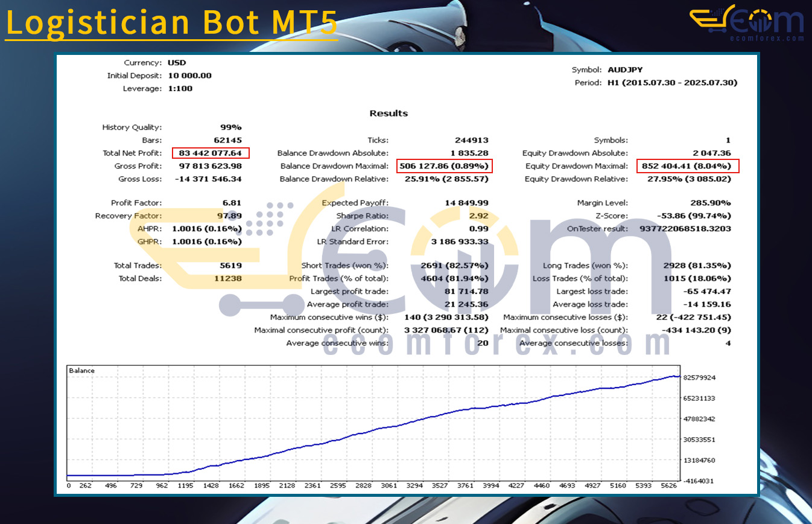Click the Gross Profit value 97 813 623.98
The image size is (812, 524).
pyautogui.click(x=211, y=166)
